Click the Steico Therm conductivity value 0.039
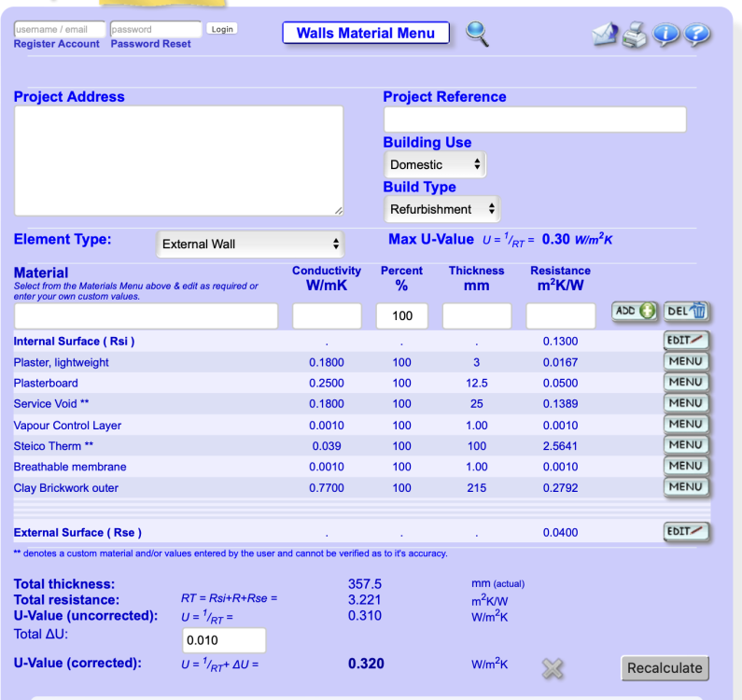Viewport: 742px width, 700px height. tap(327, 446)
